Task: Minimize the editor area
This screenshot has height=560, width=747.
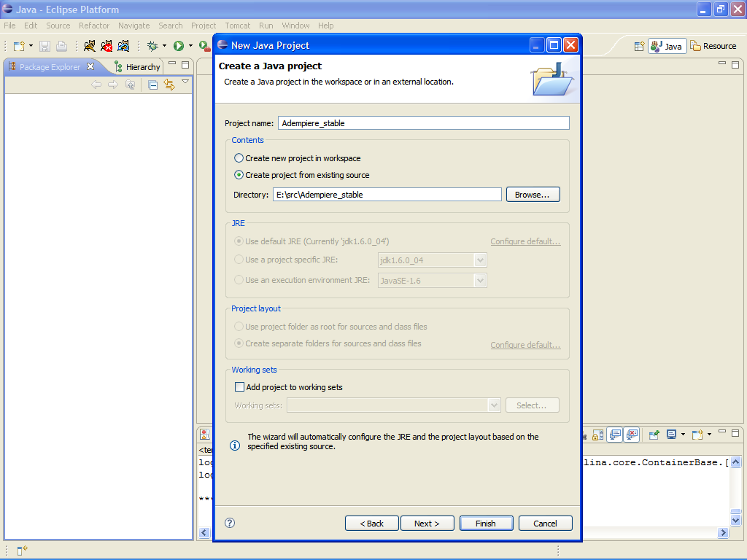Action: [x=722, y=63]
